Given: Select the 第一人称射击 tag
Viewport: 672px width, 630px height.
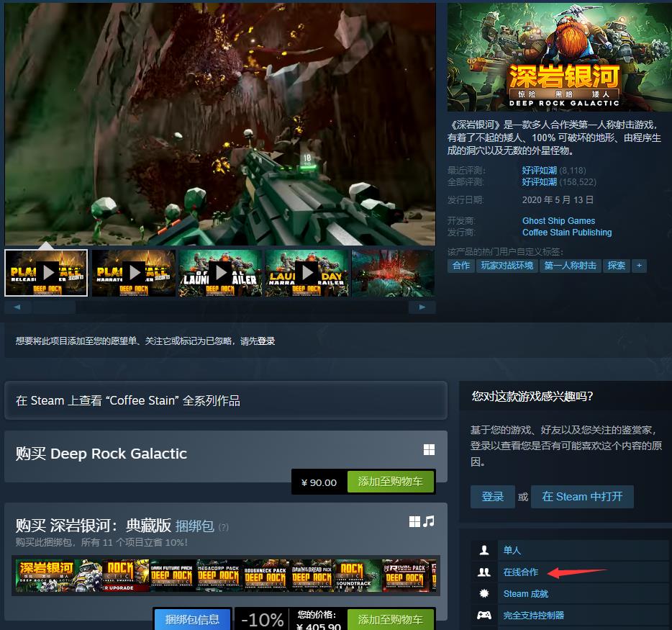Looking at the screenshot, I should click(x=570, y=266).
